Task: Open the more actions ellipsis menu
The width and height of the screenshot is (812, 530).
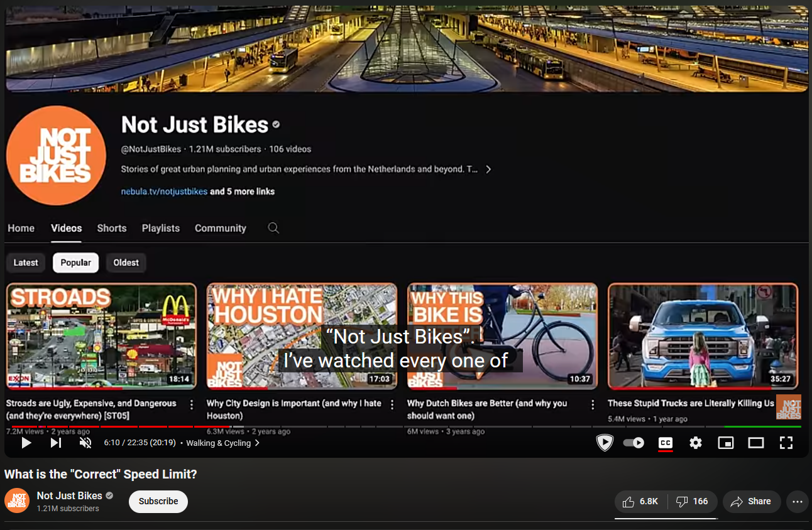Action: pos(798,501)
